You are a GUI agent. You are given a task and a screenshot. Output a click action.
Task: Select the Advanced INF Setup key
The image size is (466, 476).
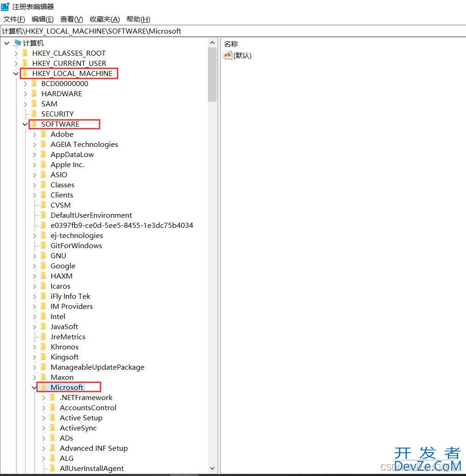pyautogui.click(x=94, y=448)
